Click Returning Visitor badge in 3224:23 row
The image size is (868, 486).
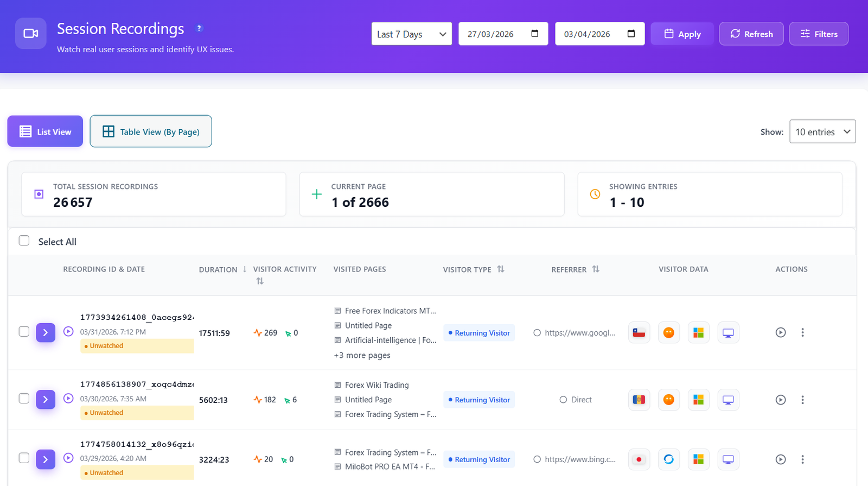tap(479, 459)
